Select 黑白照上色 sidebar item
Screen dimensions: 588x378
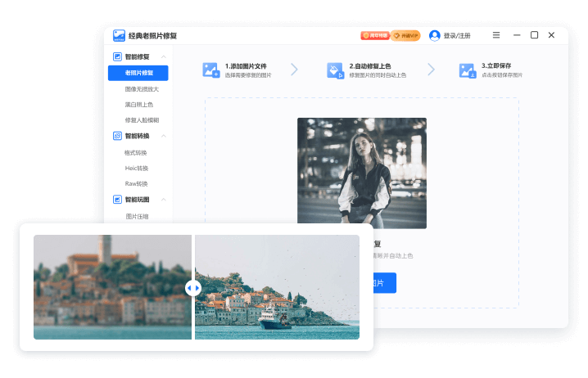(x=138, y=104)
